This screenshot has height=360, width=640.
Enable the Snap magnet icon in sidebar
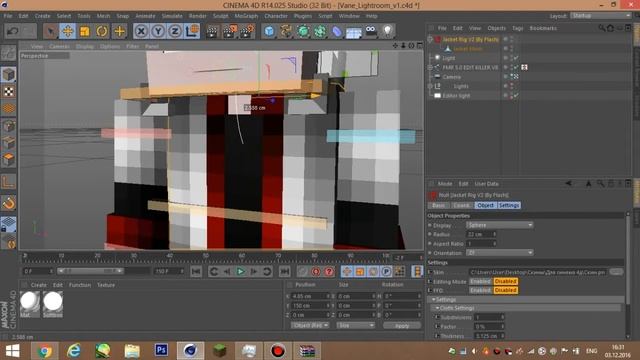click(9, 203)
